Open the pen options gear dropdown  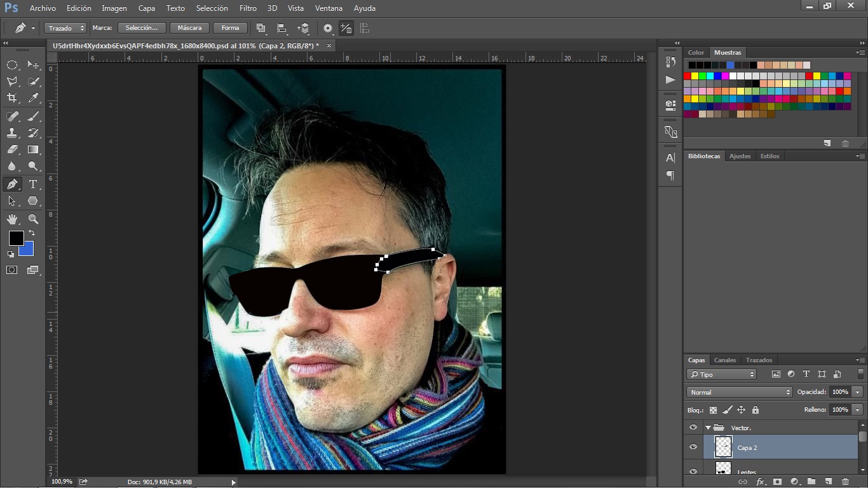click(x=328, y=28)
